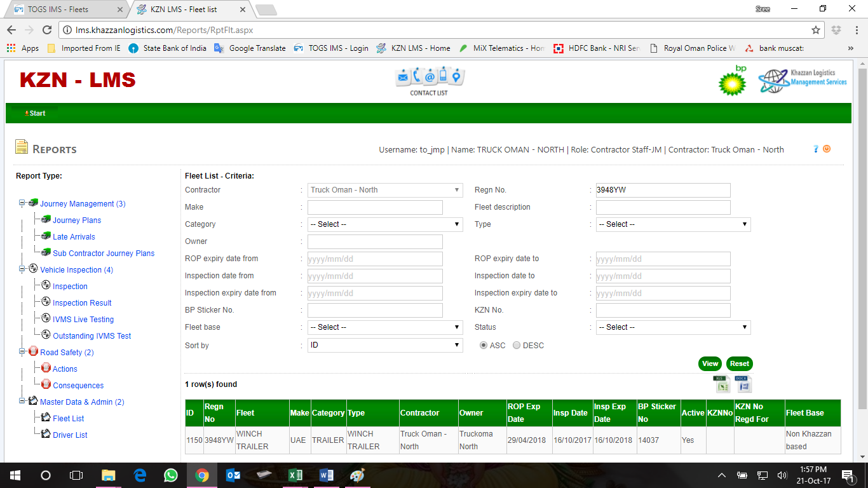Click the orange logout power icon

tap(827, 149)
